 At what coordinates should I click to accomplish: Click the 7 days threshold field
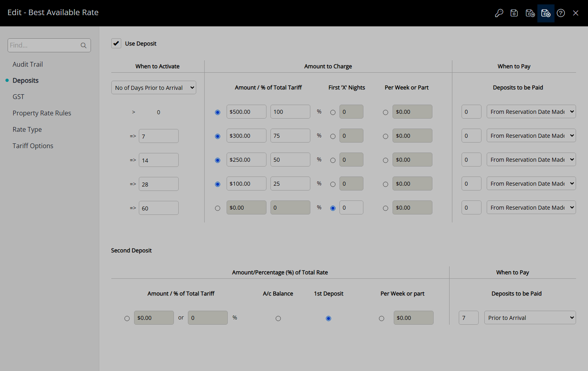coord(159,136)
